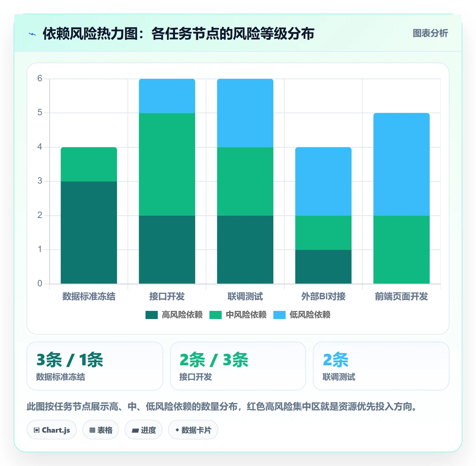Click the medium-risk segment of the 外部BI对接 bar
This screenshot has height=466, width=476.
[x=323, y=233]
